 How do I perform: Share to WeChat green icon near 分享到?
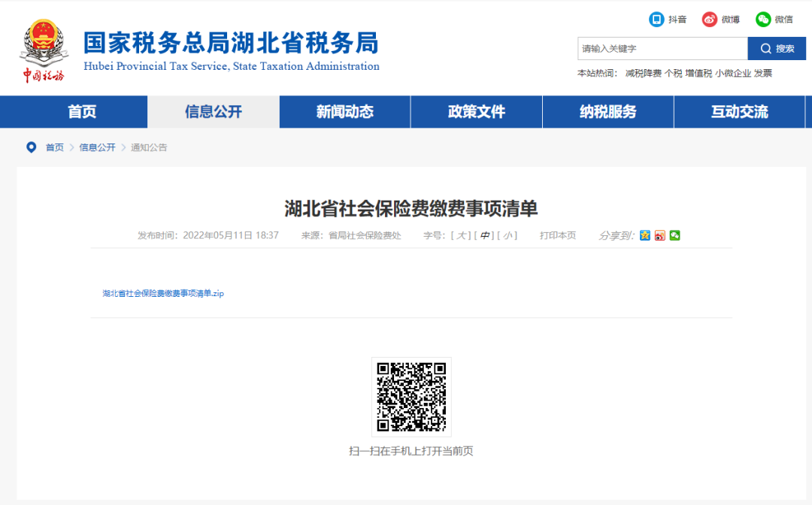(674, 235)
